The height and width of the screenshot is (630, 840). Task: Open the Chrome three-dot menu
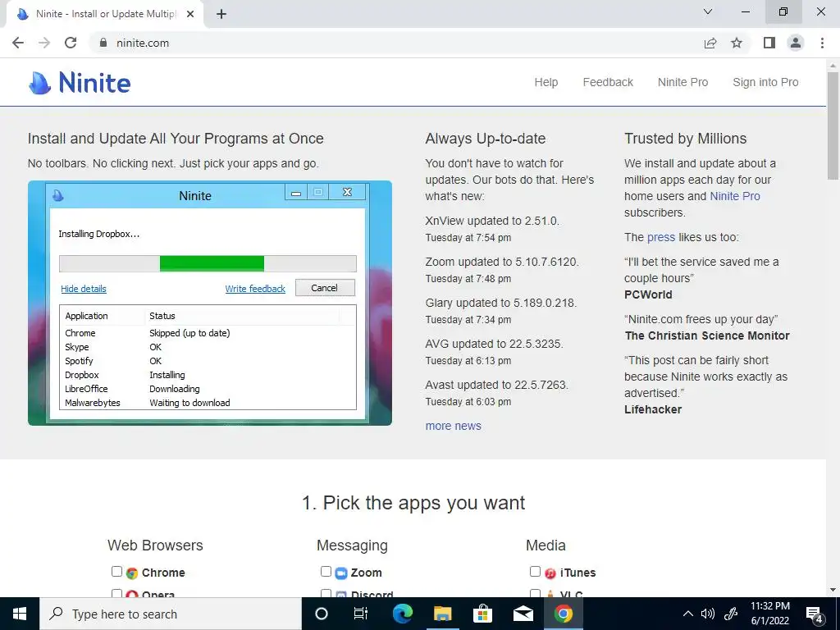(822, 43)
